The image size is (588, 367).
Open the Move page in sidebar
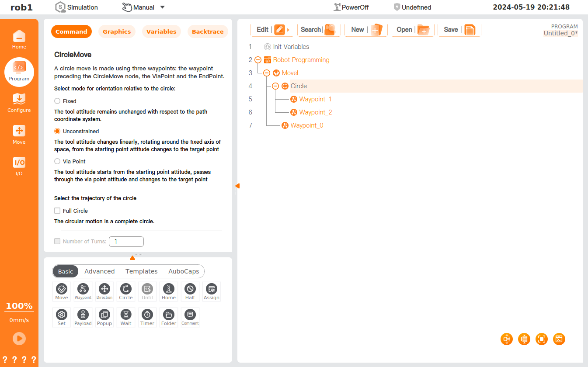coord(19,135)
